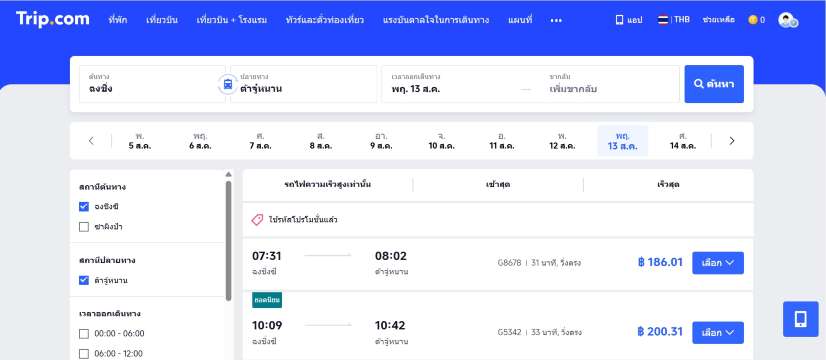Image resolution: width=826 pixels, height=360 pixels.
Task: Toggle ต๋าจู๋หนาน arrival station checkbox
Action: coord(84,280)
